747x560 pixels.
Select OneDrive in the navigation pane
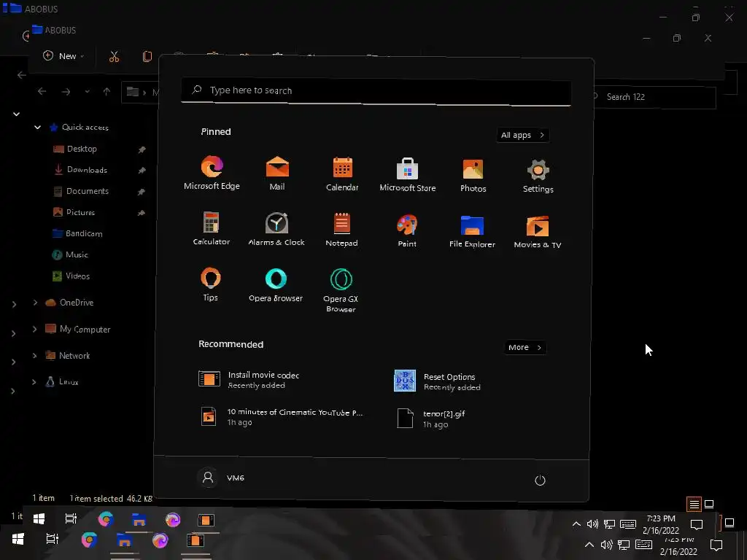pyautogui.click(x=69, y=303)
